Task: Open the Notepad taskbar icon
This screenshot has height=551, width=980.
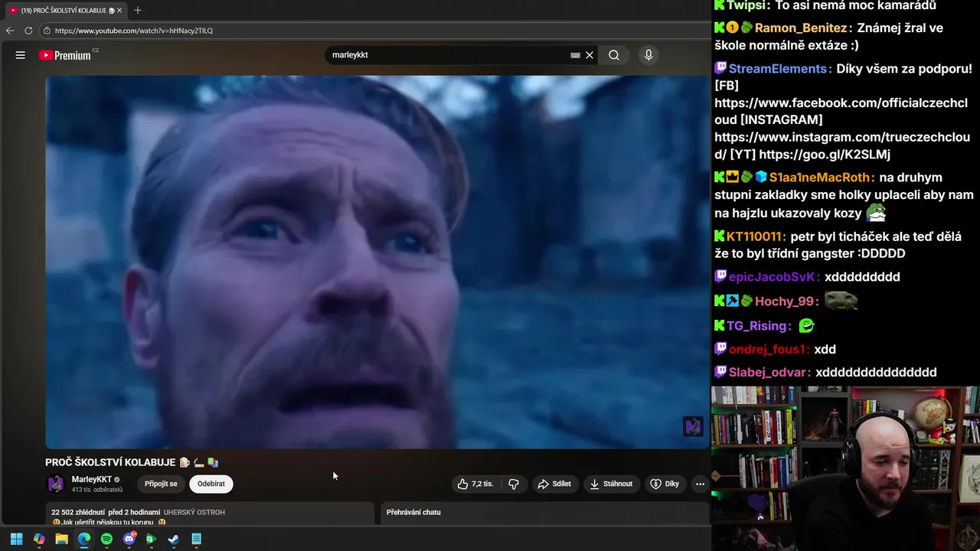Action: 196,539
